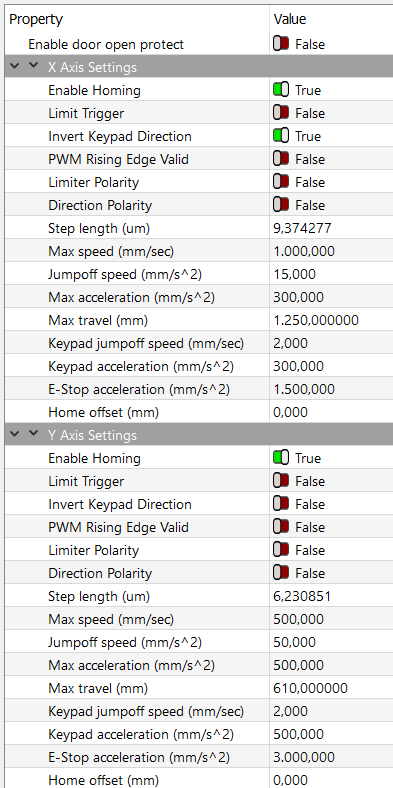393x788 pixels.
Task: Edit X Axis Step length value 9,374277
Action: [x=331, y=229]
